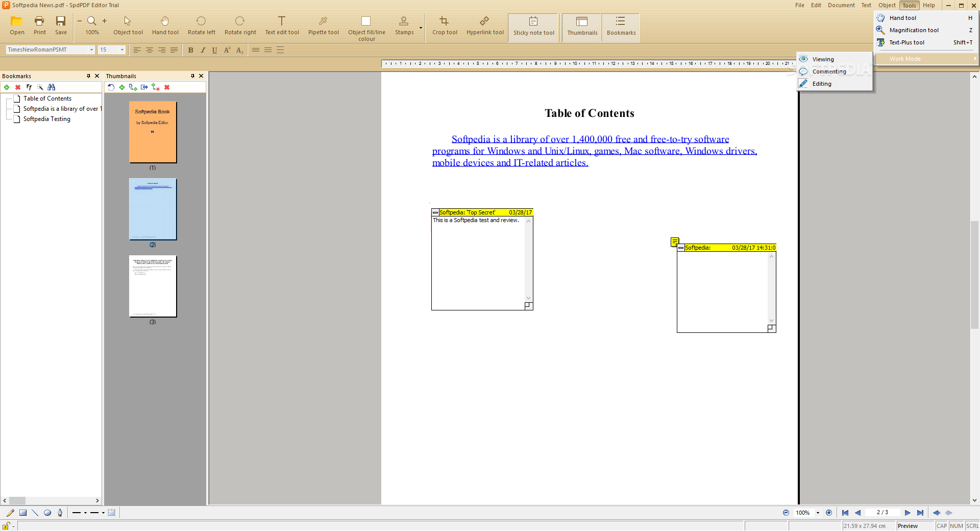Switch to Commenting work mode
980x531 pixels.
click(x=835, y=71)
